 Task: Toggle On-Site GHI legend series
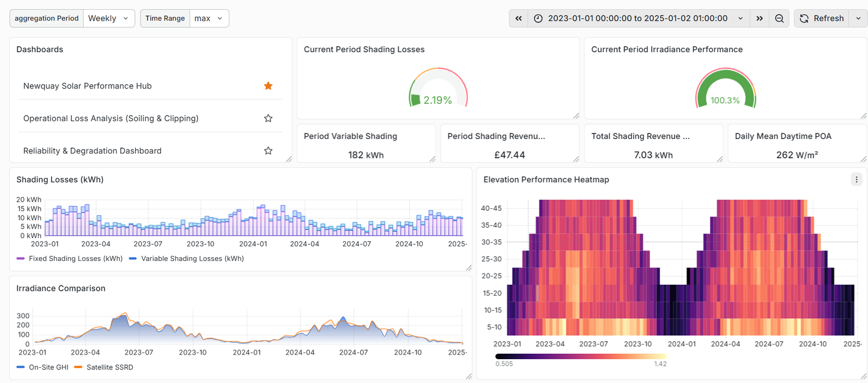48,367
